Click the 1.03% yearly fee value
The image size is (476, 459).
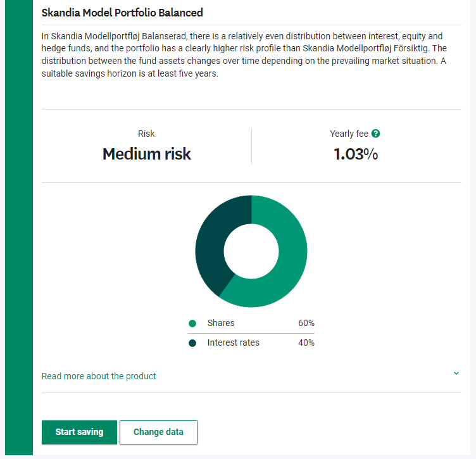pos(356,154)
